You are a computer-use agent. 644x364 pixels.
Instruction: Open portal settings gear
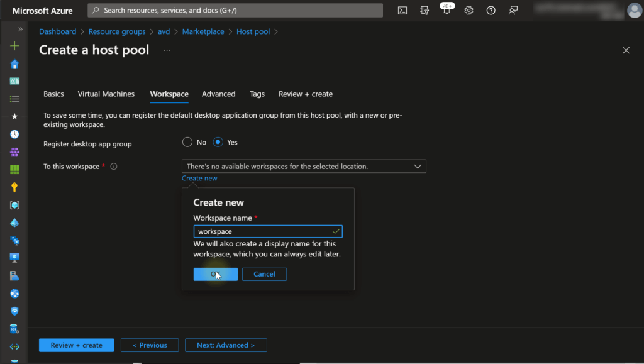pos(469,11)
